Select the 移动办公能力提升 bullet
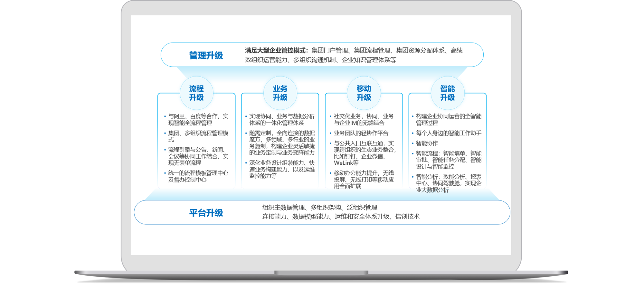The width and height of the screenshot is (644, 284). click(x=364, y=180)
